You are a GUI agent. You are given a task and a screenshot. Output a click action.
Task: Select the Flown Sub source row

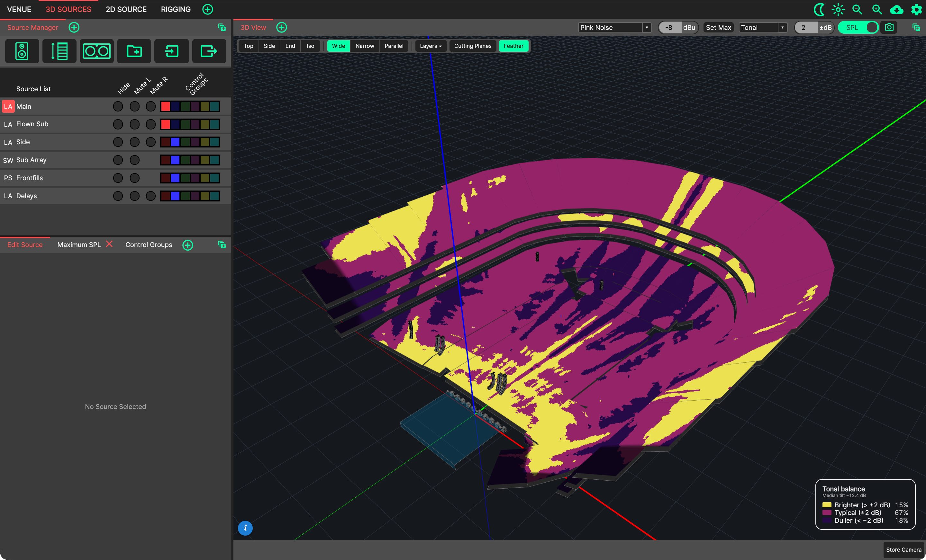(115, 124)
